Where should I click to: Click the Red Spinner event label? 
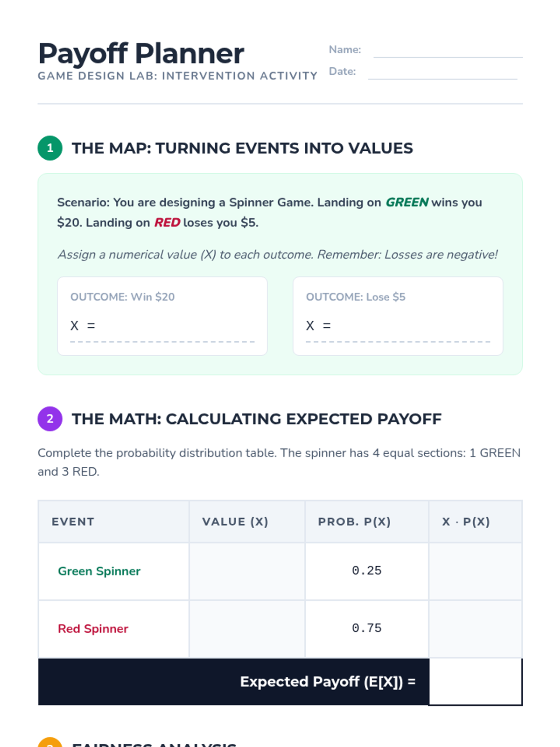pyautogui.click(x=93, y=629)
